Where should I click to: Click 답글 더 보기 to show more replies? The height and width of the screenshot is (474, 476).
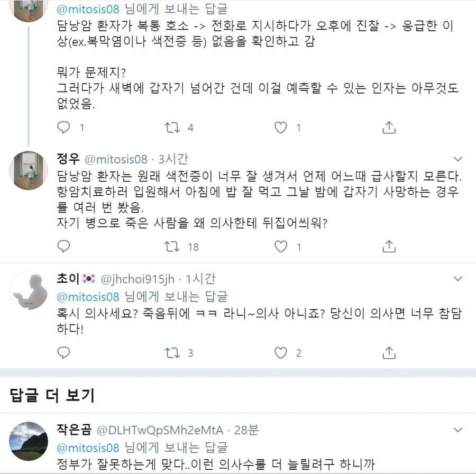[x=52, y=395]
